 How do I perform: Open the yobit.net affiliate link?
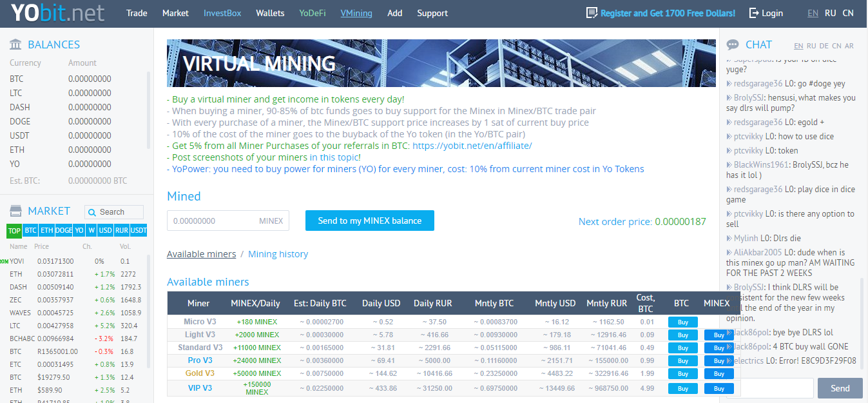click(x=472, y=146)
